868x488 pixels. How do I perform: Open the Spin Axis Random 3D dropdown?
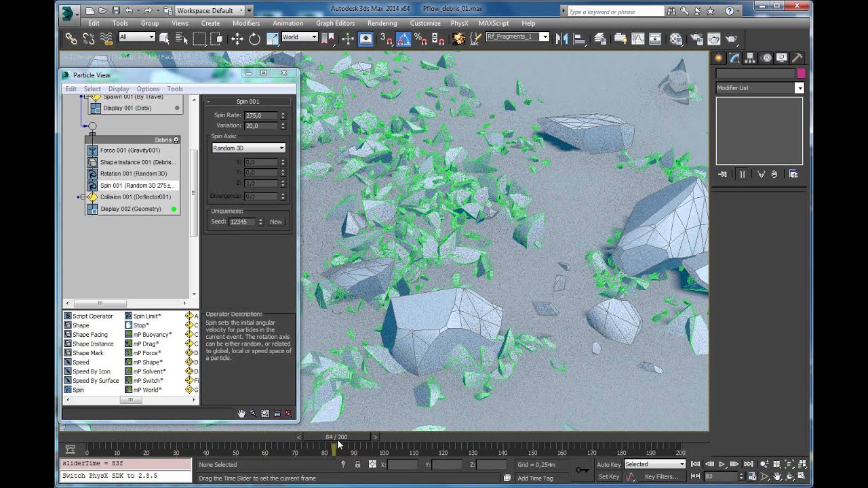pyautogui.click(x=248, y=148)
